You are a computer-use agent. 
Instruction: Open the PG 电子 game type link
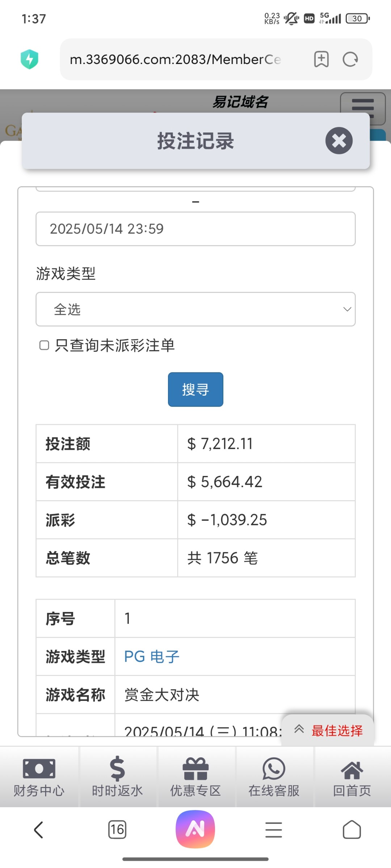[152, 656]
